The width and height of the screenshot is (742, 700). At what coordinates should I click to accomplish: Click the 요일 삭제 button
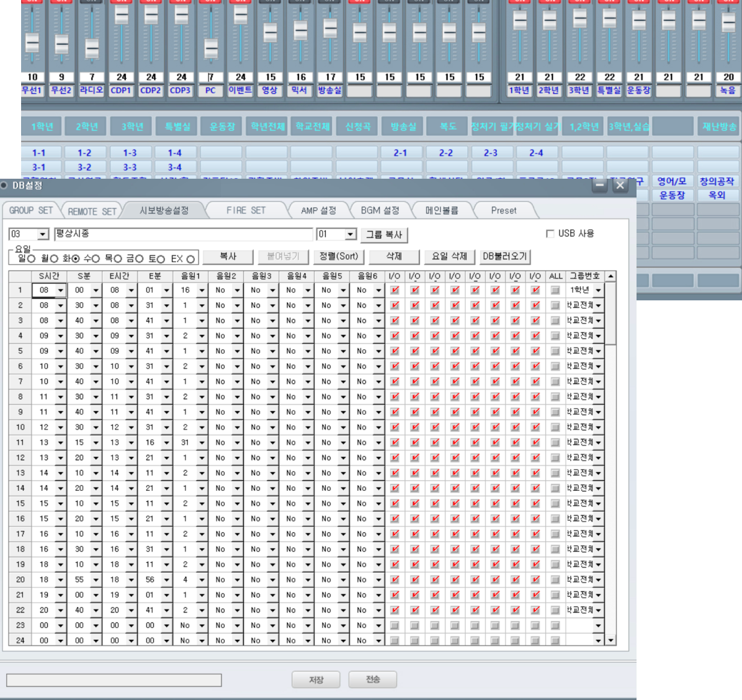pyautogui.click(x=449, y=256)
